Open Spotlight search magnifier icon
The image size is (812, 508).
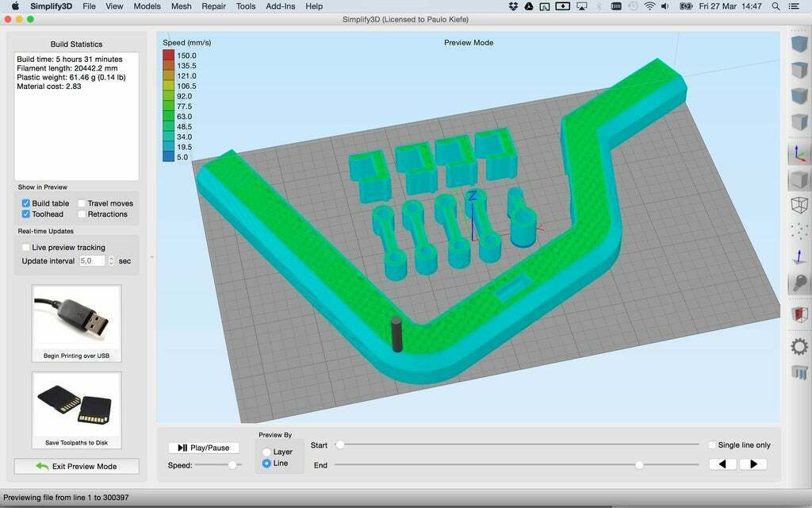click(x=776, y=6)
